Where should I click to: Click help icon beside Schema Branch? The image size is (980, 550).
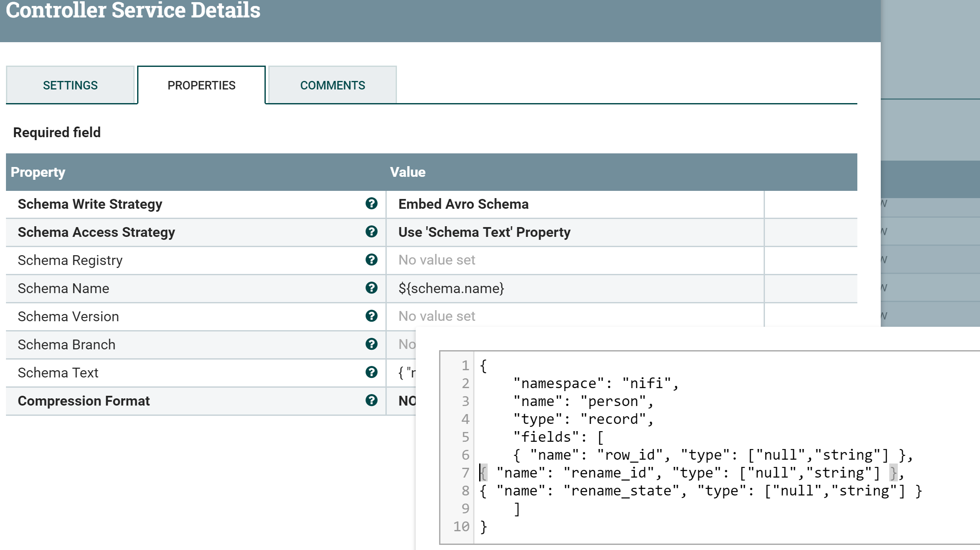371,344
